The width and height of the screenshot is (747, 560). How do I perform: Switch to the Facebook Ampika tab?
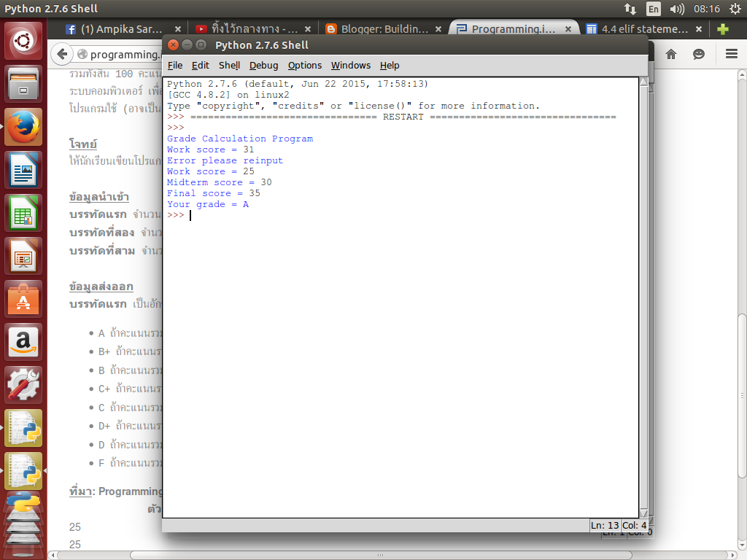click(122, 29)
